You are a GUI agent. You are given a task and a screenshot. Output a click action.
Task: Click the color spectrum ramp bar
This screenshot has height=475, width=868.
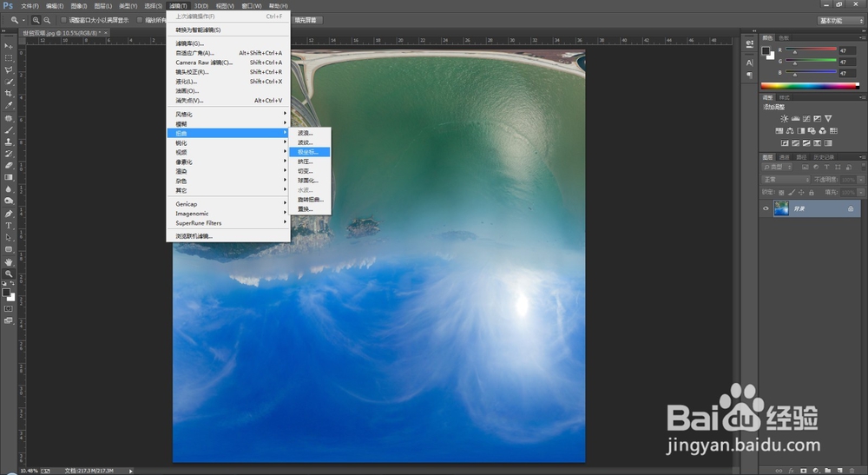[810, 86]
